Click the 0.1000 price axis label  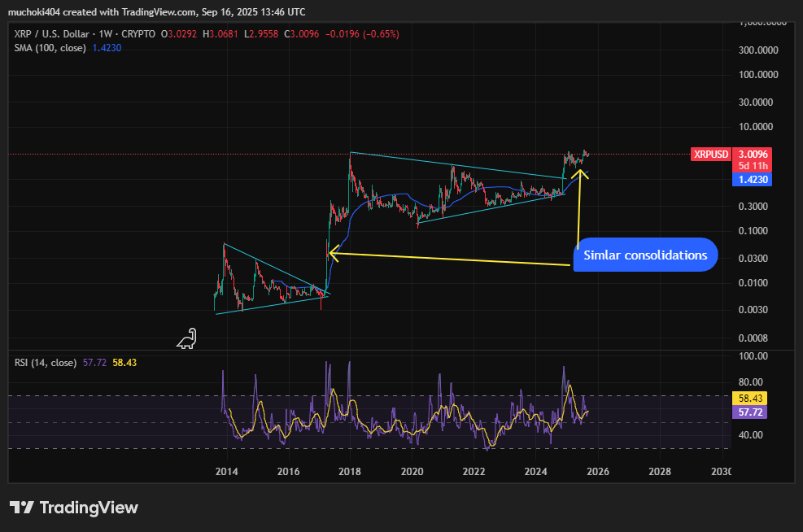coord(753,231)
